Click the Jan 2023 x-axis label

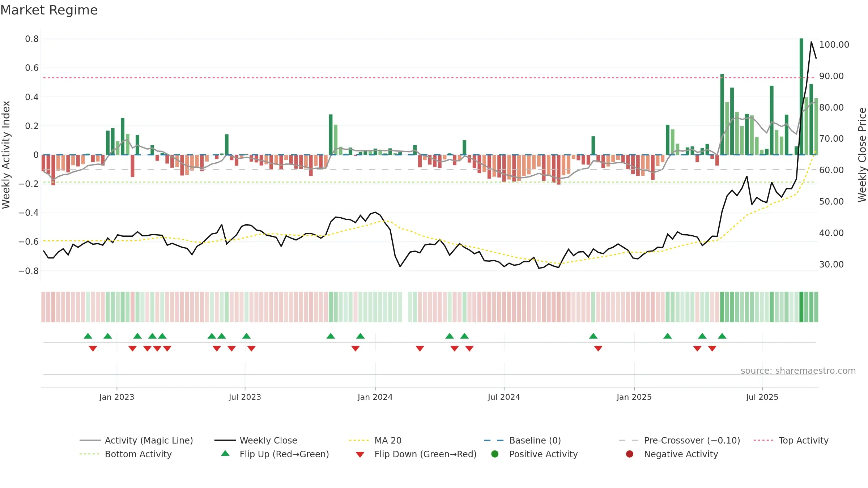(116, 397)
